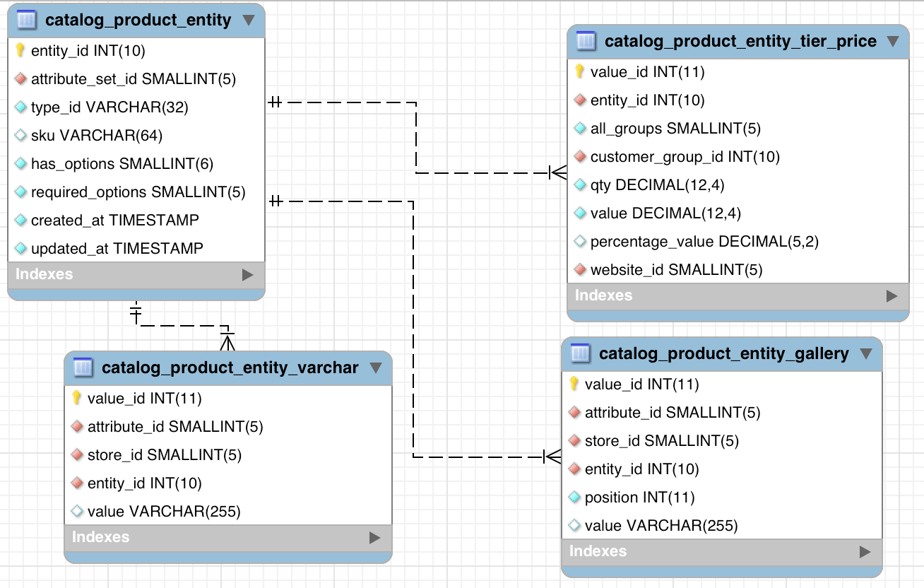Click the catalog_product_entity_gallery table icon
Image resolution: width=924 pixels, height=588 pixels.
point(581,353)
